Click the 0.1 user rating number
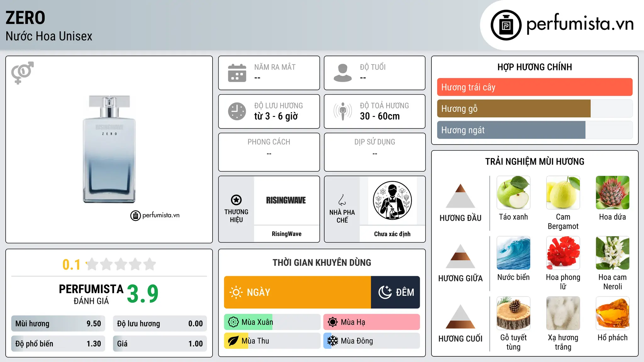Viewport: 644px width, 362px height. point(71,265)
